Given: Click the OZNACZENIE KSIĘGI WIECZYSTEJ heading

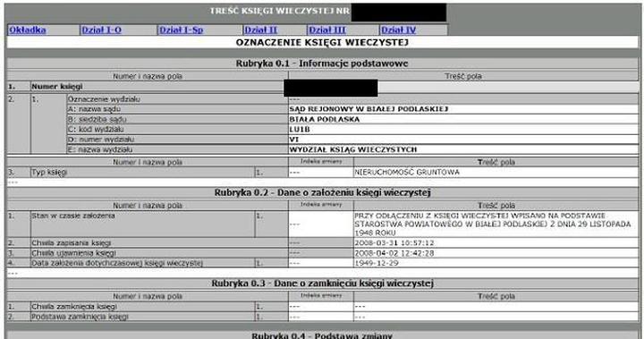Looking at the screenshot, I should (322, 42).
